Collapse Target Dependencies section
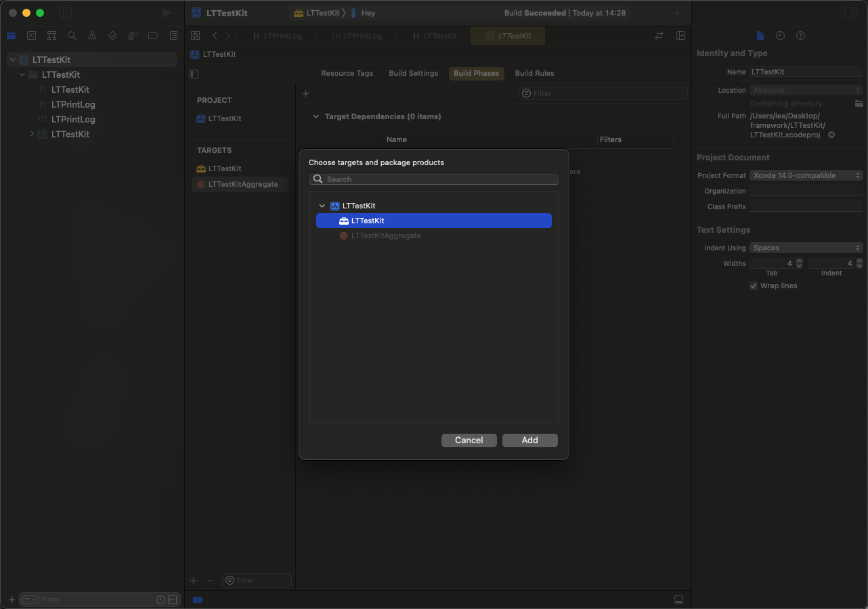 (x=316, y=116)
